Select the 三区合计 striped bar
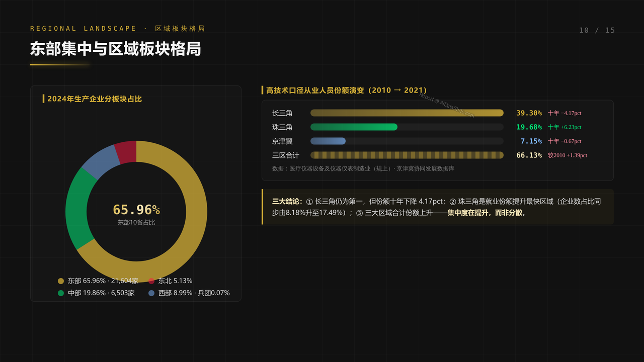The width and height of the screenshot is (644, 362). [x=407, y=155]
